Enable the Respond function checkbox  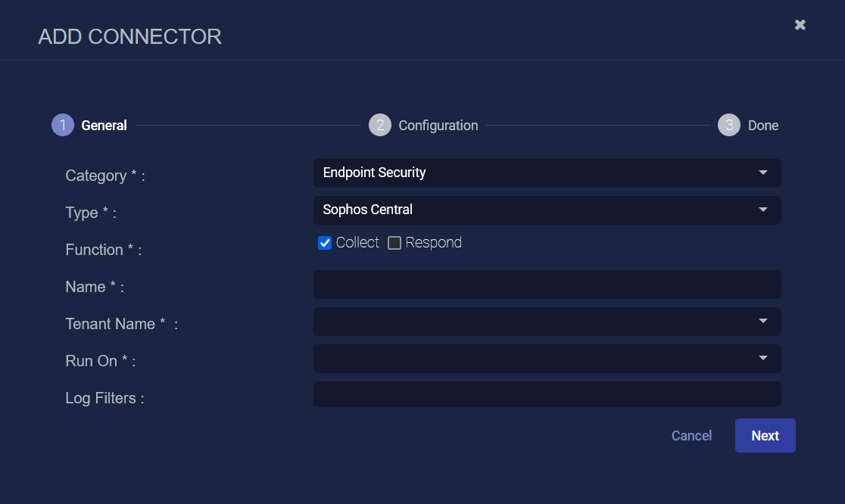(x=394, y=243)
